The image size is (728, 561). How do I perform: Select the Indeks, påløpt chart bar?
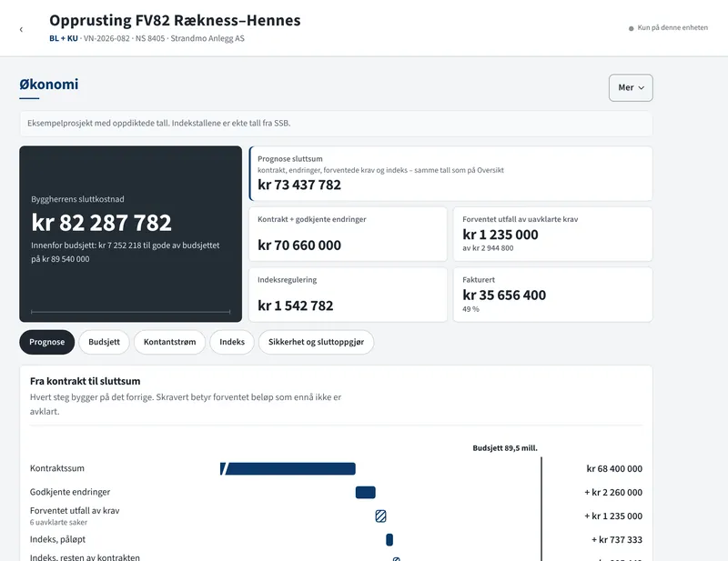389,540
